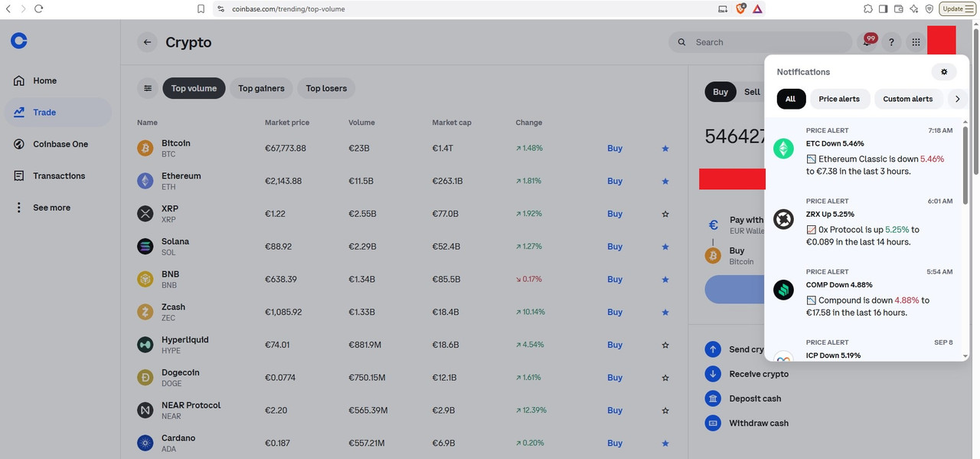
Task: Switch to the Buy tab in the trade panel
Action: point(720,92)
